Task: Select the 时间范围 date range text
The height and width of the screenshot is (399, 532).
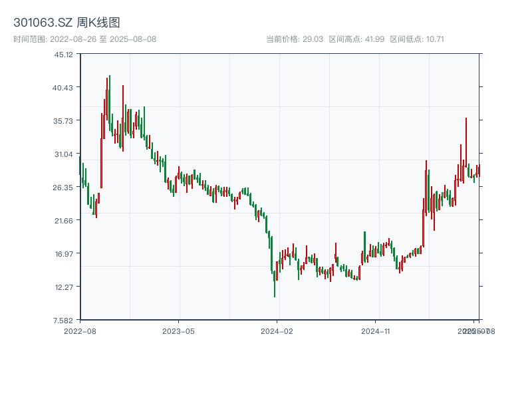Action: 84,39
